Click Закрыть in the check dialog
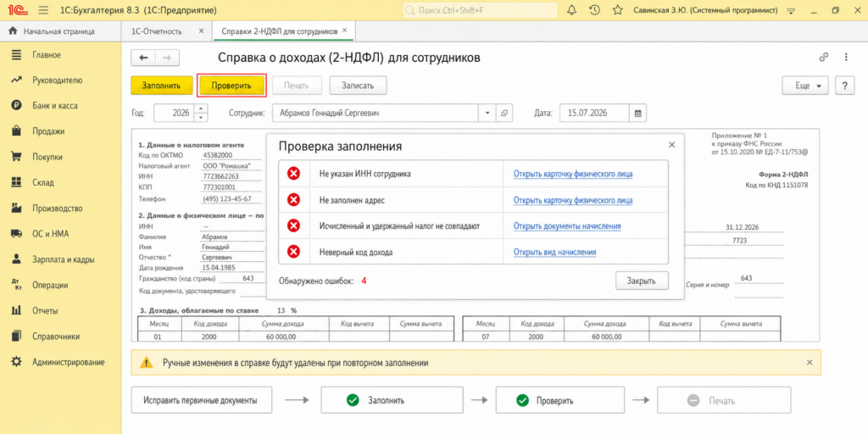The image size is (868, 434). coord(642,281)
